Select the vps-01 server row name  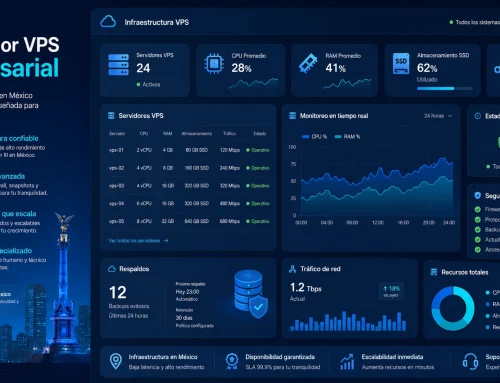(x=116, y=150)
